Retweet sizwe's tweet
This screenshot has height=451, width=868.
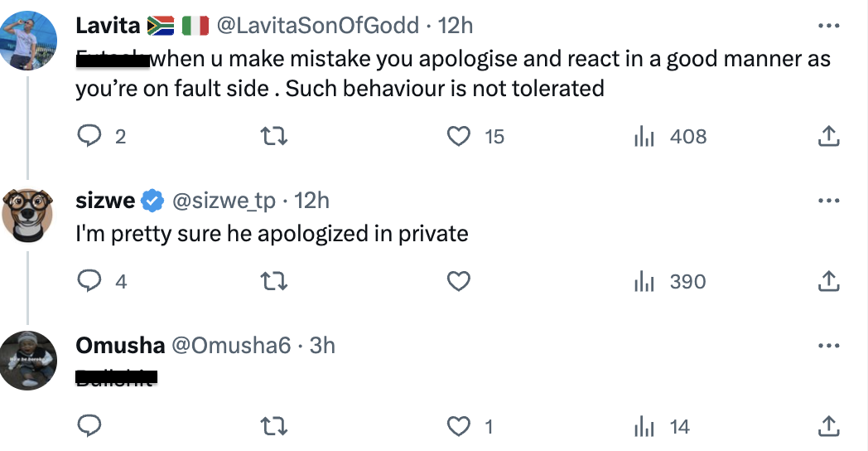[274, 281]
